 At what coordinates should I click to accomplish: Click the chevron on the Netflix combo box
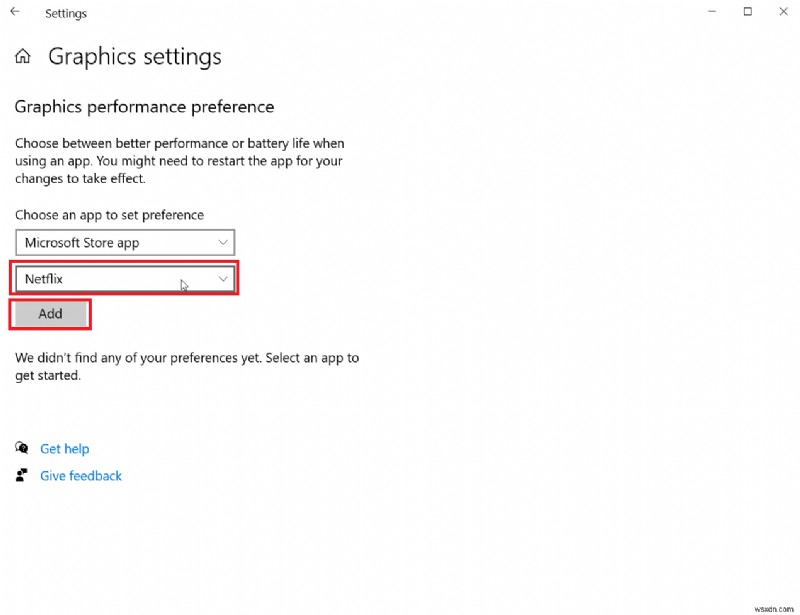click(x=222, y=278)
